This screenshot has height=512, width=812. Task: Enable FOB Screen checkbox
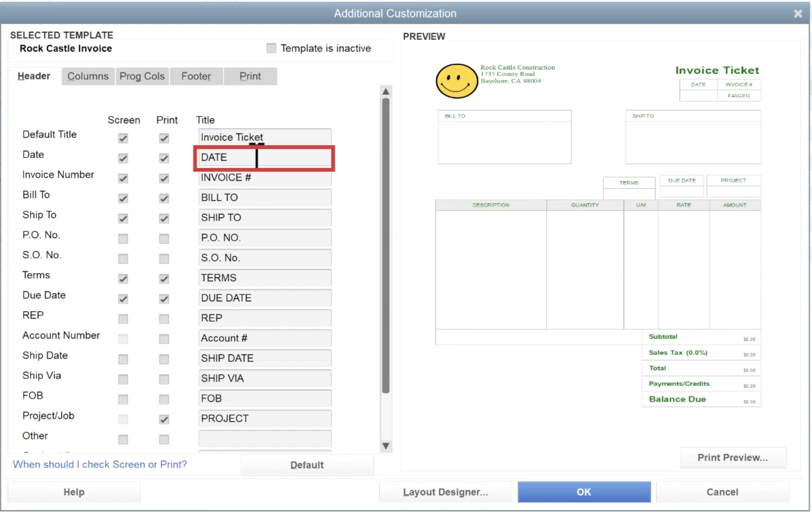(123, 399)
